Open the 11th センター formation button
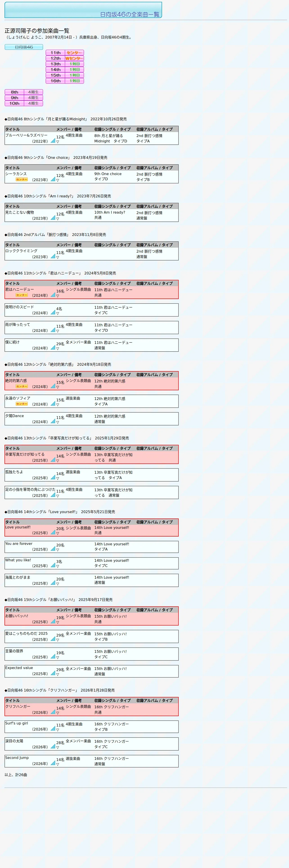Viewport: 289px width, 868px height. 65,53
